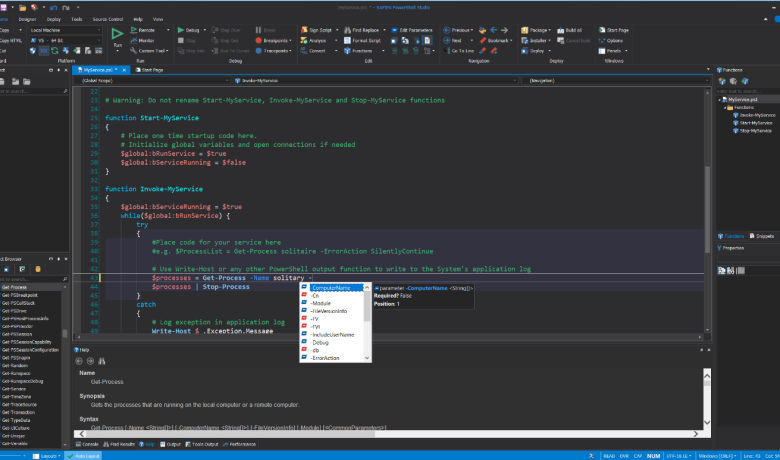Click the green refresh icon in Platform group

[55, 51]
